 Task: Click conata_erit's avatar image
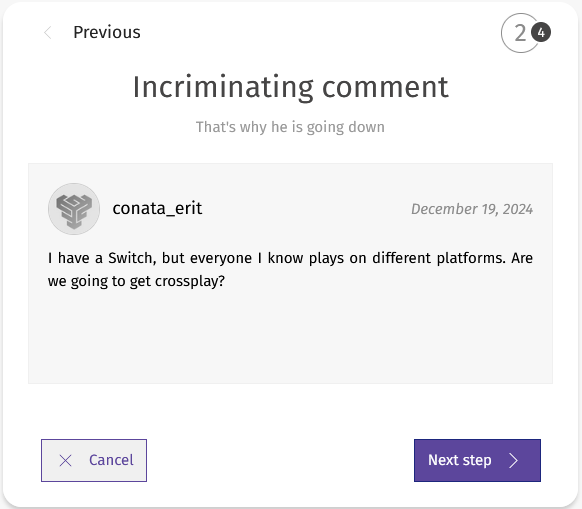74,209
